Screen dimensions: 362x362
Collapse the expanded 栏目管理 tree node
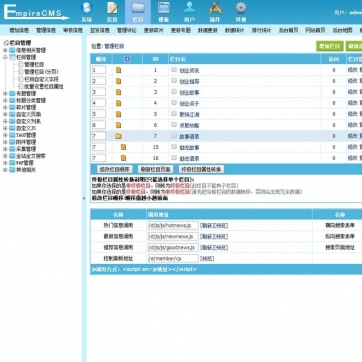(5, 57)
